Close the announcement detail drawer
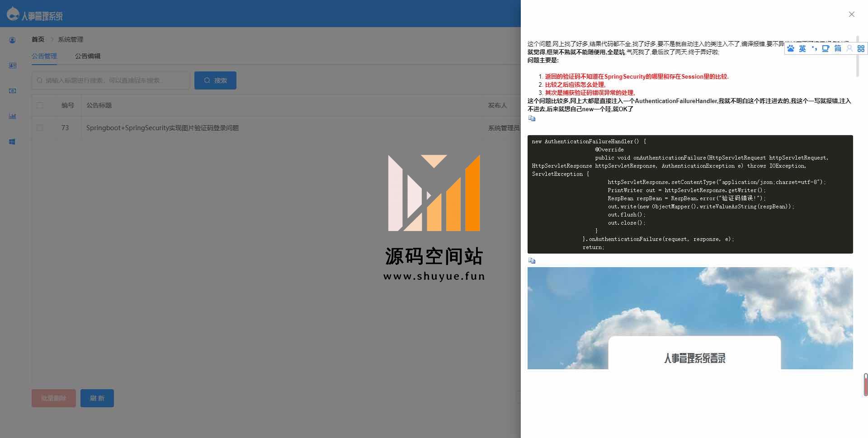 click(851, 14)
